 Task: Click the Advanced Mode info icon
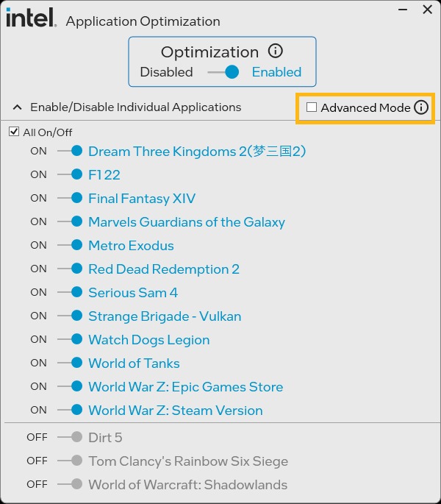(x=420, y=107)
